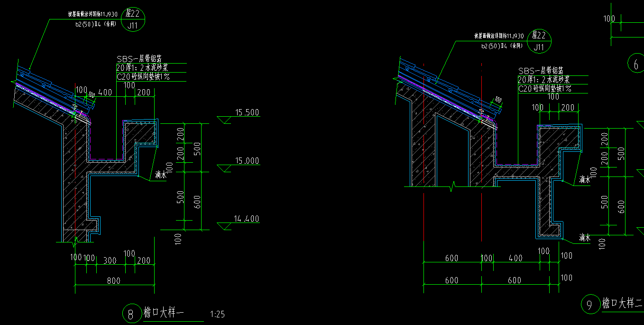The height and width of the screenshot is (325, 644).
Task: Select 20厚1:2水泥砂浆 note in 檐口大样一
Action: [x=142, y=67]
